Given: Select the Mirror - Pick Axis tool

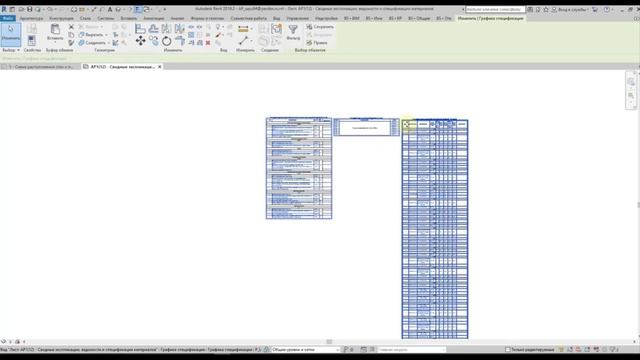Looking at the screenshot, I should tap(166, 28).
